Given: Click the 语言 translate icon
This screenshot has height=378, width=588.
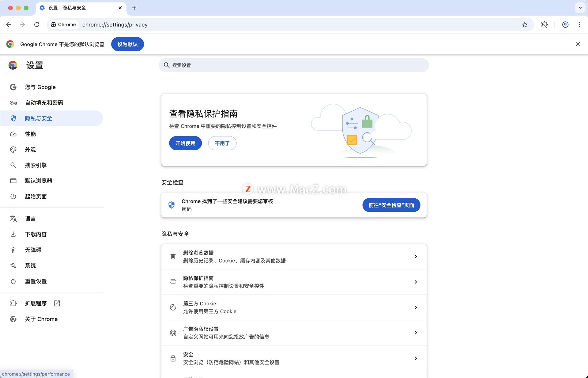Looking at the screenshot, I should click(x=13, y=219).
